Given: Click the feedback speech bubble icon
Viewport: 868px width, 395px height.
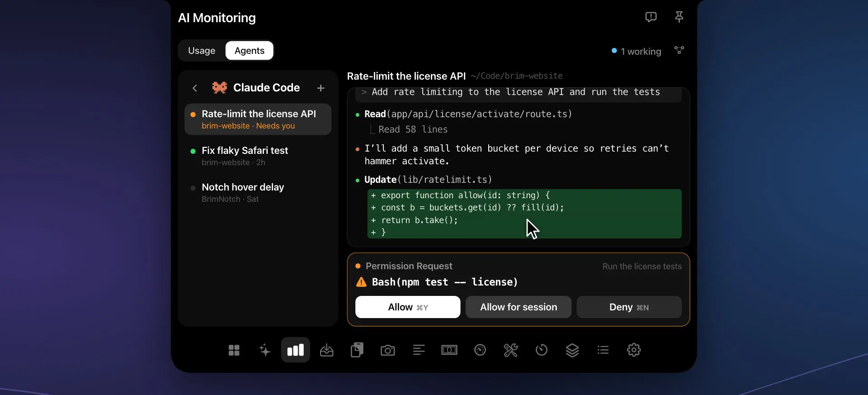Looking at the screenshot, I should point(651,17).
